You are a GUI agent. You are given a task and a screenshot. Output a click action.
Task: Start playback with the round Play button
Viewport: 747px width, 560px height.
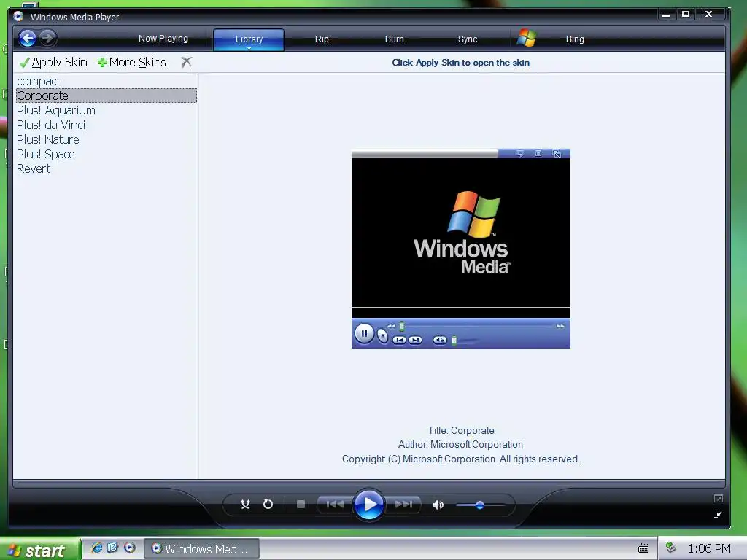(369, 504)
